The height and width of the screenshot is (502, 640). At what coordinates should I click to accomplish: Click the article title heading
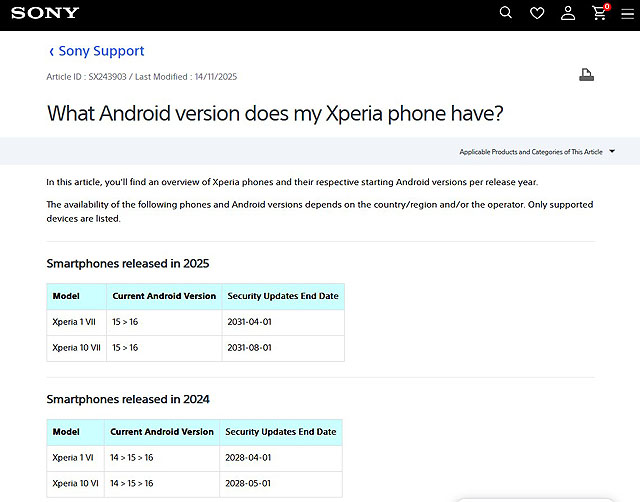click(274, 113)
